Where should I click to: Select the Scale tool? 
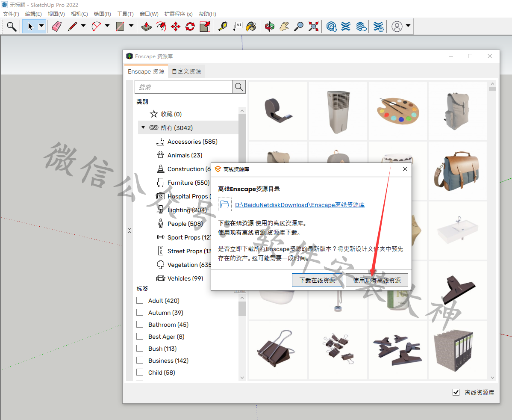(x=205, y=27)
